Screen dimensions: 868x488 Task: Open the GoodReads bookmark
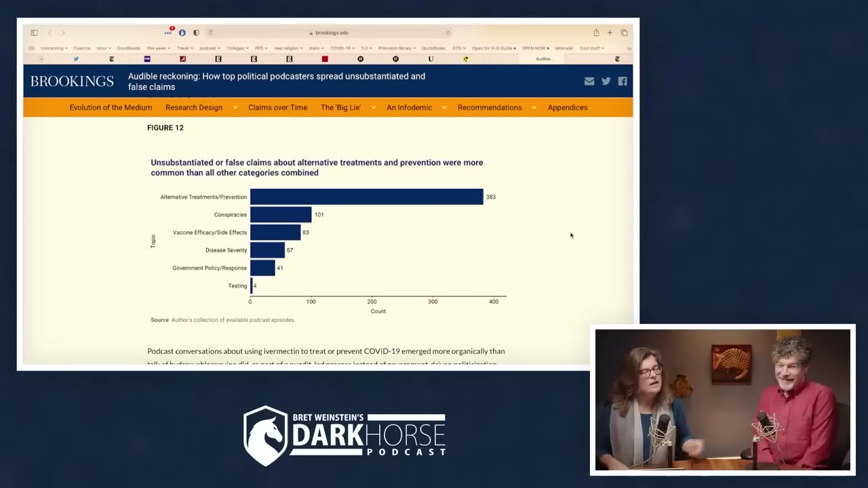[x=128, y=48]
